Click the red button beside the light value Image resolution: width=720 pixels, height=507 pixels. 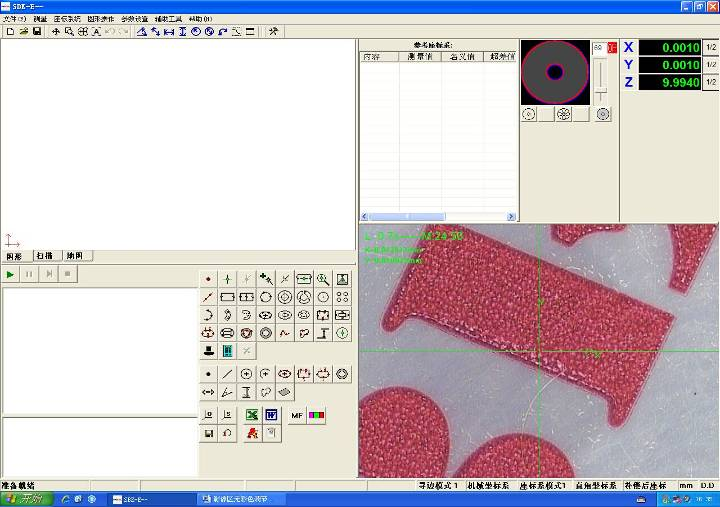[612, 48]
